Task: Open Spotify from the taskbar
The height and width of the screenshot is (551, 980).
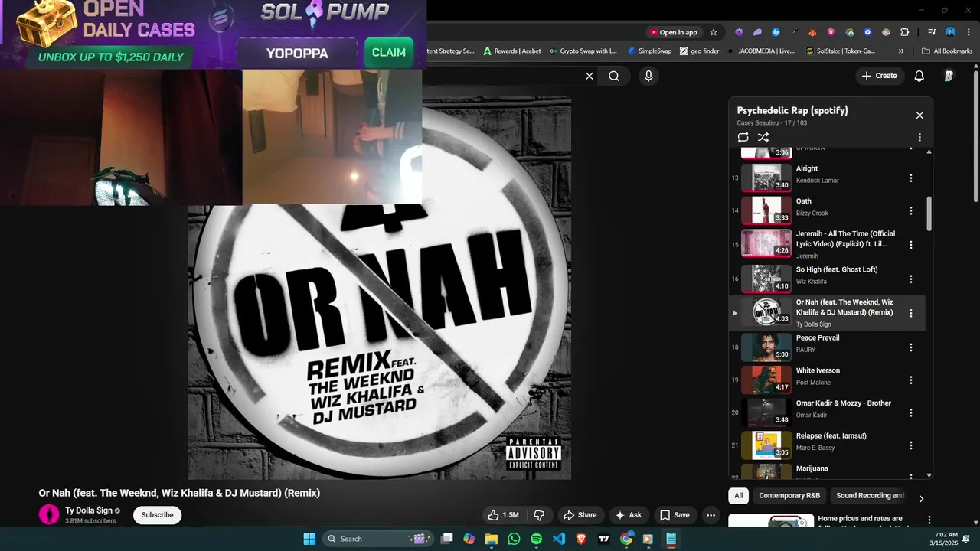Action: [536, 539]
